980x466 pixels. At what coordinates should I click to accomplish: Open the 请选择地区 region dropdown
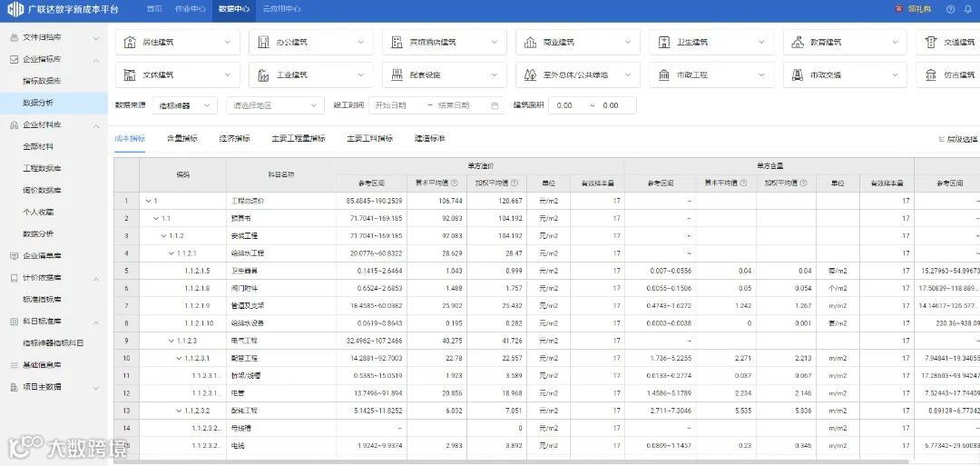pyautogui.click(x=276, y=105)
